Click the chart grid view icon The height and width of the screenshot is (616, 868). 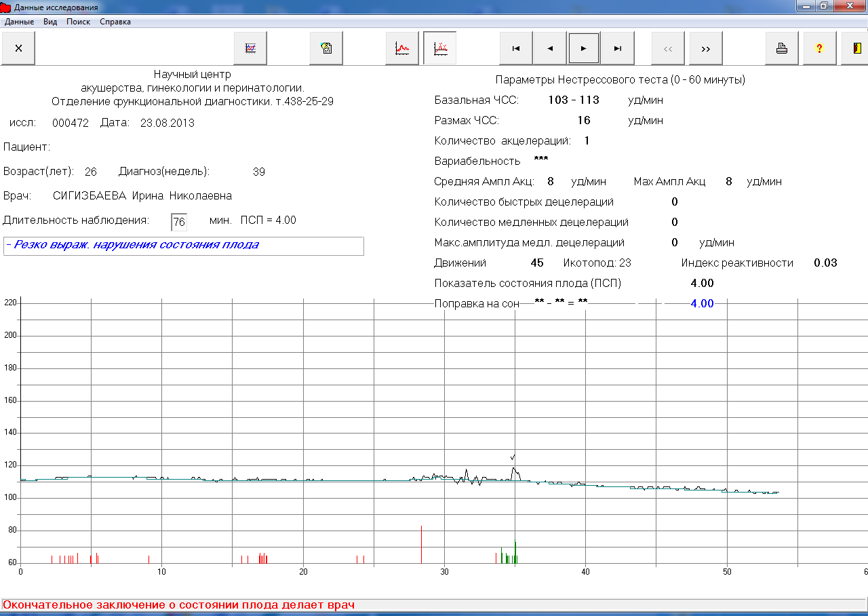click(250, 48)
